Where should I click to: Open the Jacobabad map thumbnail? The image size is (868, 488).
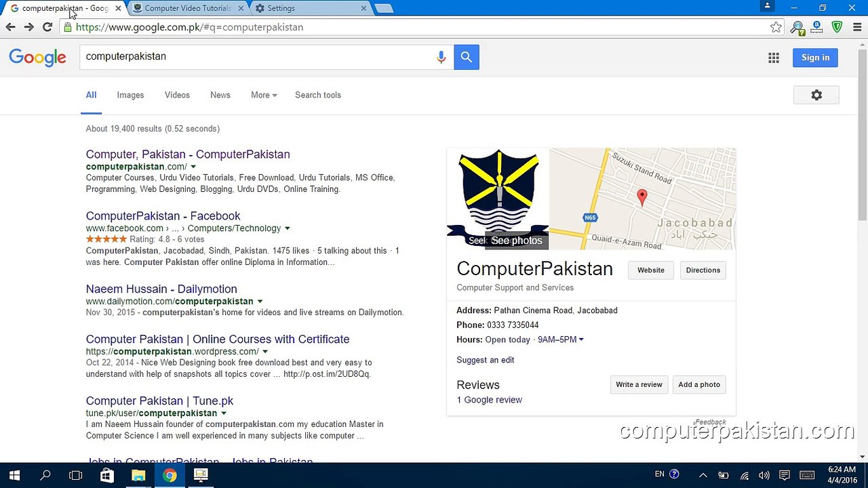[643, 199]
